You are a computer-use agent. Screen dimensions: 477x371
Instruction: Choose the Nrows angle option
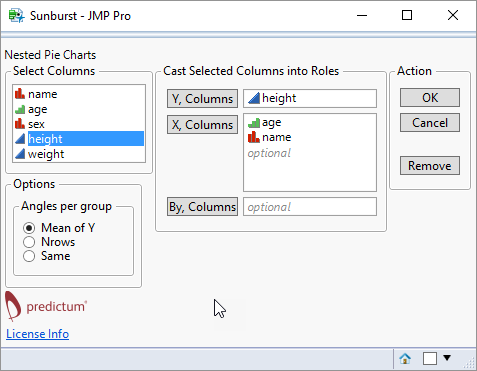click(x=29, y=242)
